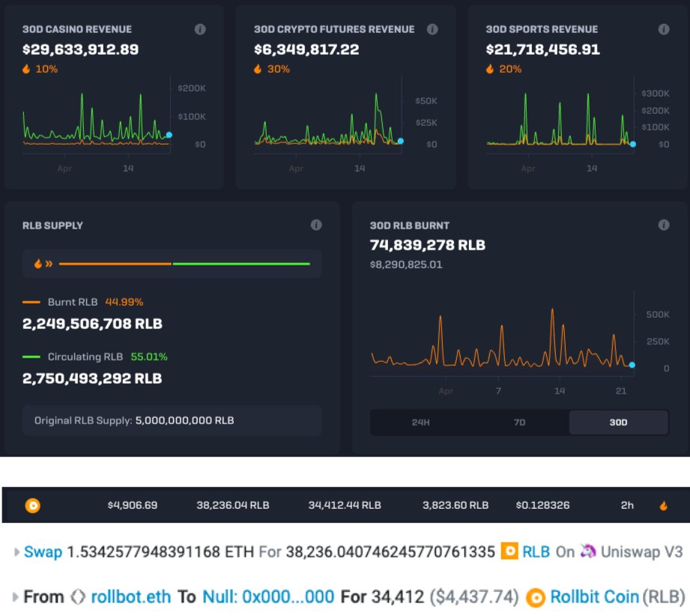Screen dimensions: 690x616
Task: Open the rollbot.eth address link
Action: tap(130, 597)
